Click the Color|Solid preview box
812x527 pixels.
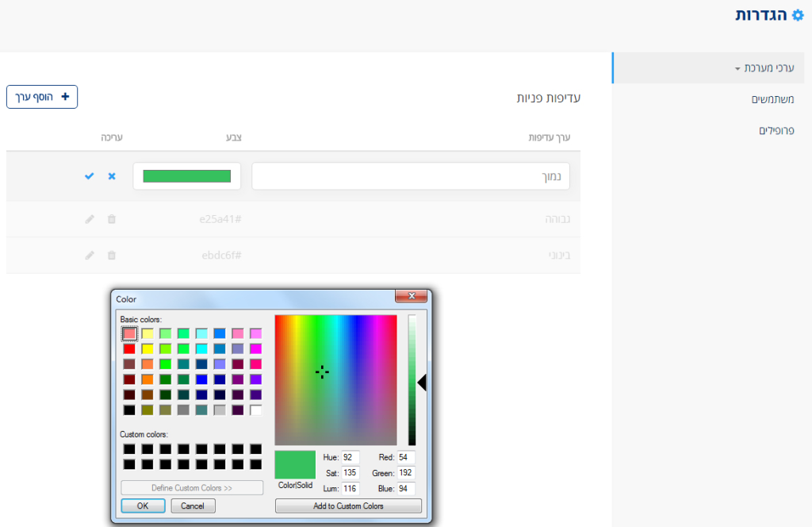pos(295,464)
